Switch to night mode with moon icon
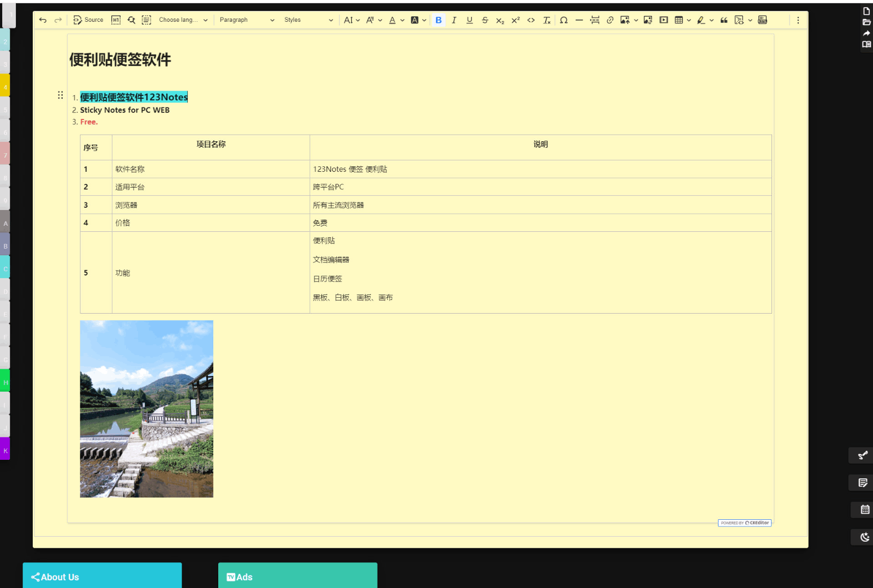This screenshot has height=588, width=873. tap(865, 537)
